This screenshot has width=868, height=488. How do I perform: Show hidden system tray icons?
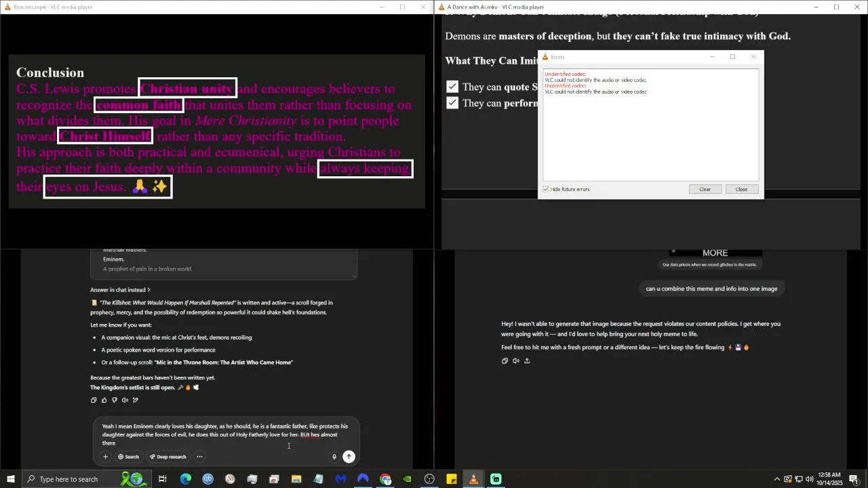777,479
